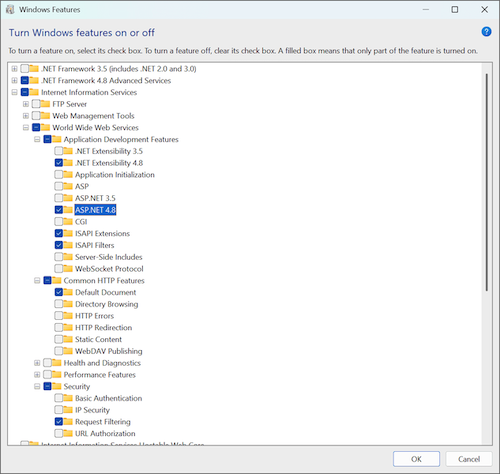Collapse Internet Information Services node

[14, 92]
